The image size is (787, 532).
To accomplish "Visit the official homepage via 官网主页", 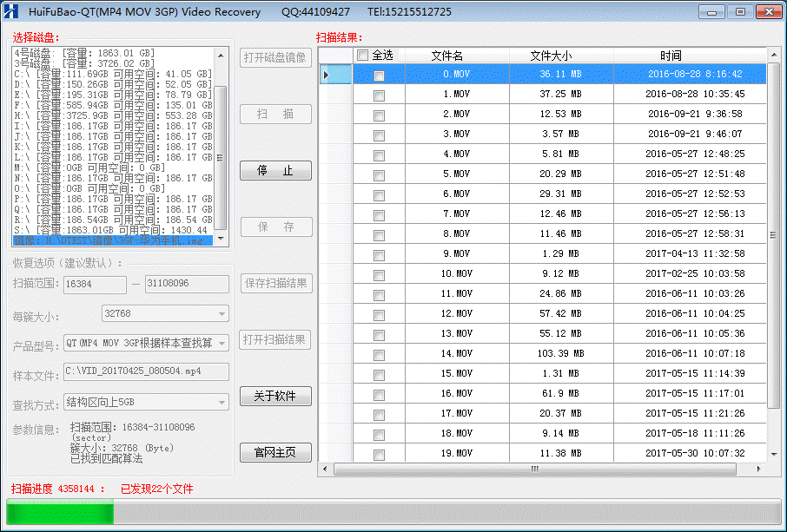I will pyautogui.click(x=275, y=452).
